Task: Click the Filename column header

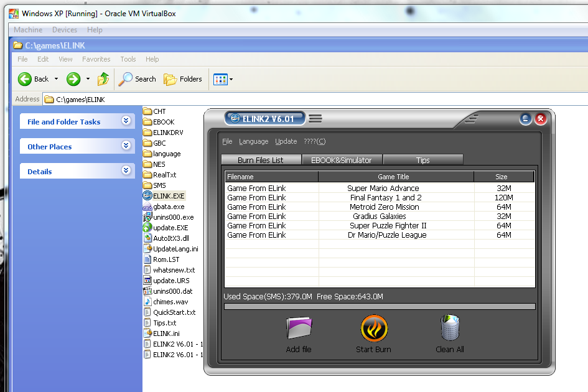Action: point(271,177)
